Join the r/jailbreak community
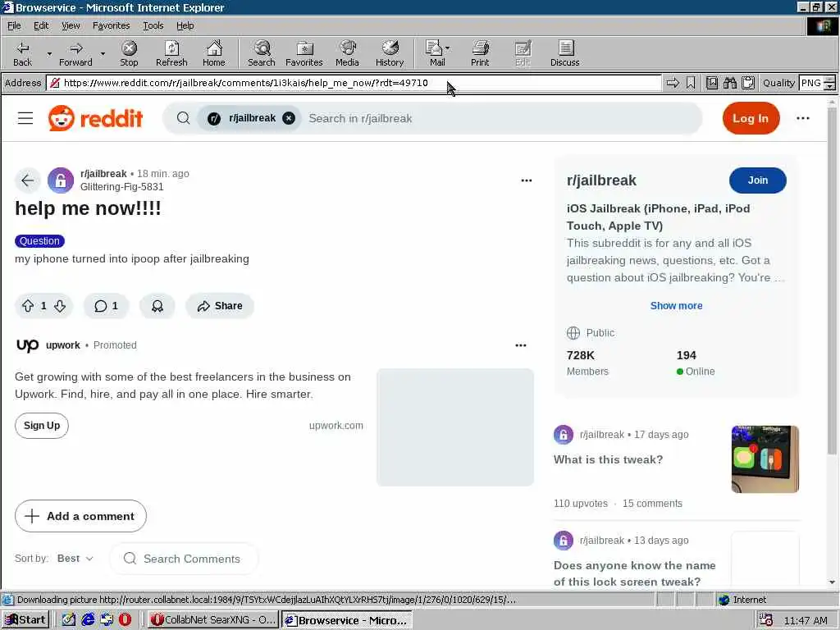840x630 pixels. point(757,180)
